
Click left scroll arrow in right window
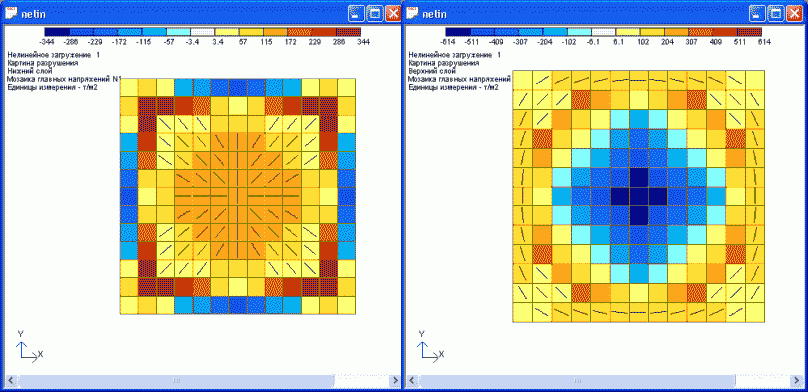pyautogui.click(x=412, y=381)
